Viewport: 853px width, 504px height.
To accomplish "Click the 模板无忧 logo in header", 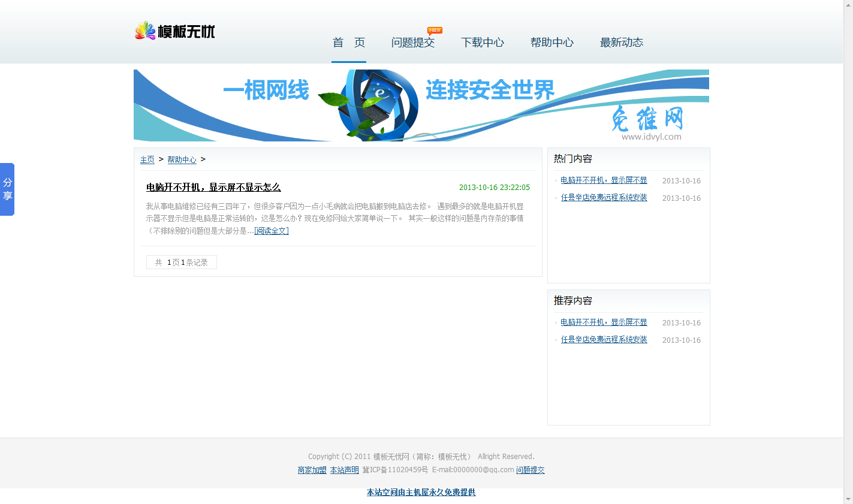I will click(174, 31).
